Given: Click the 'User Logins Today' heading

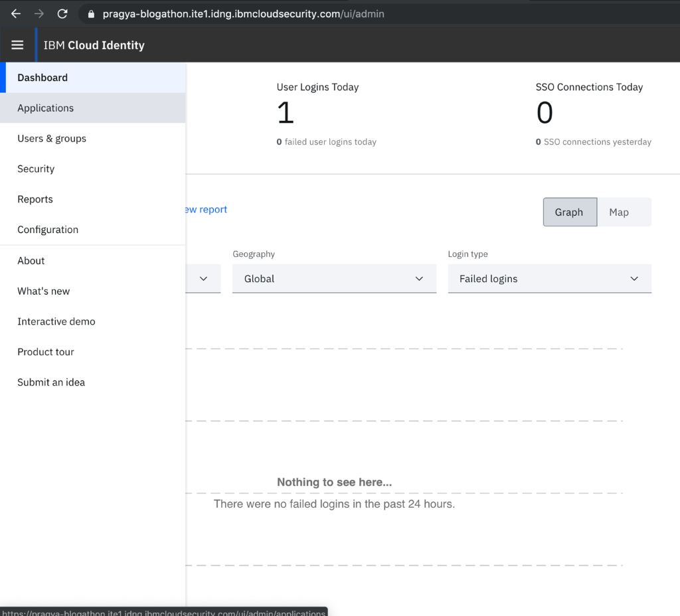Looking at the screenshot, I should (318, 87).
